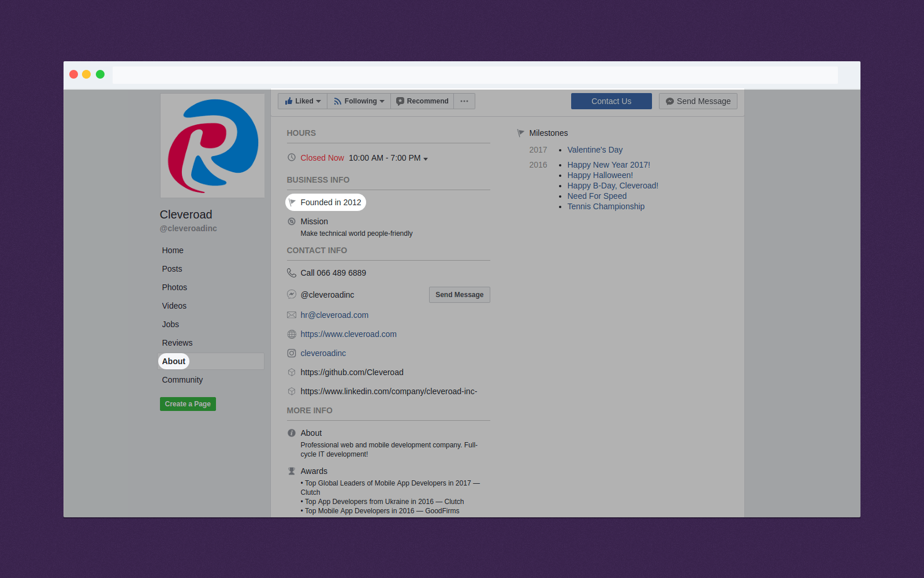This screenshot has height=578, width=924.
Task: Click the @cleveroadinc handle under page name
Action: (x=188, y=228)
